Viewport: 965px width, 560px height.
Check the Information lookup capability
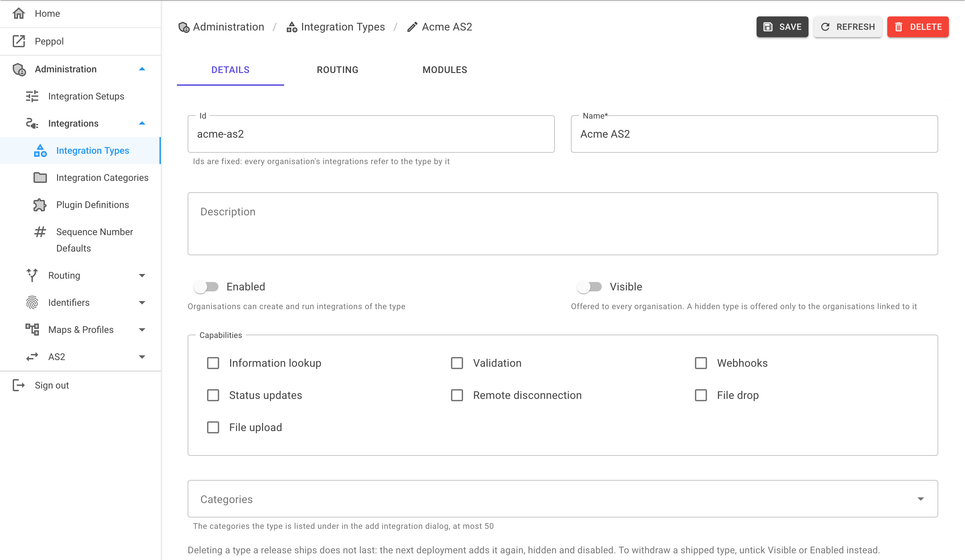[213, 363]
